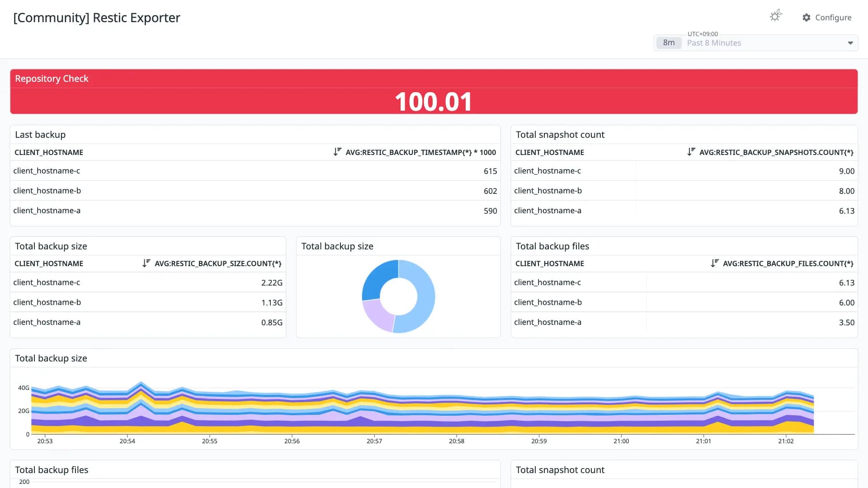Open the Configure gear menu
Image resolution: width=868 pixels, height=488 pixels.
coord(827,17)
